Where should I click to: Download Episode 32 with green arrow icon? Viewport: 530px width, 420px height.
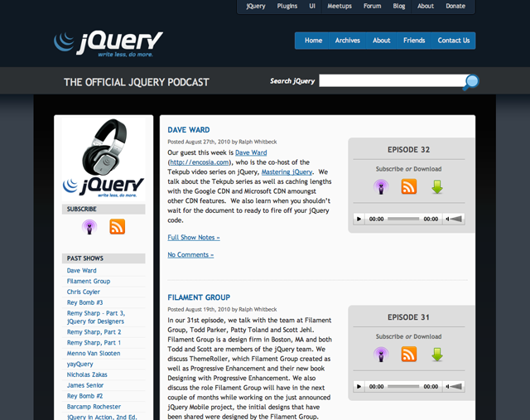tap(437, 186)
